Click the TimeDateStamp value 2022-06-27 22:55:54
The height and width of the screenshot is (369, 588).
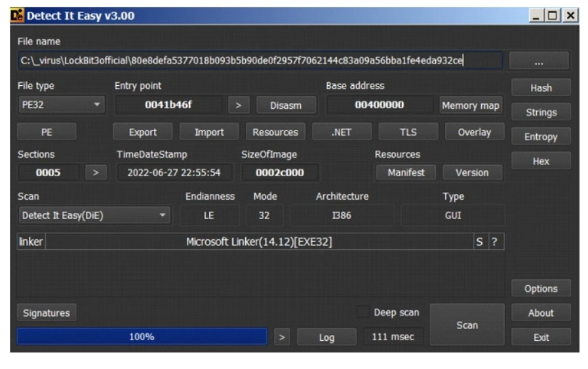pyautogui.click(x=174, y=172)
